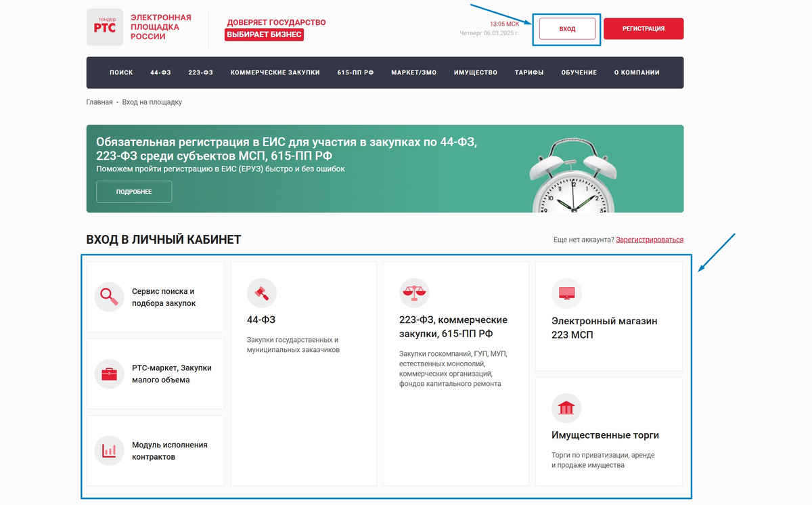The height and width of the screenshot is (505, 812).
Task: Click ПОДРОБНЕЕ on the green banner
Action: 134,192
